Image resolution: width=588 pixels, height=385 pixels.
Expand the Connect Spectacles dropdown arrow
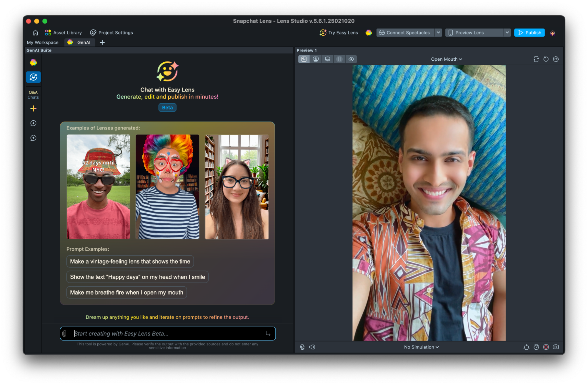pyautogui.click(x=438, y=33)
